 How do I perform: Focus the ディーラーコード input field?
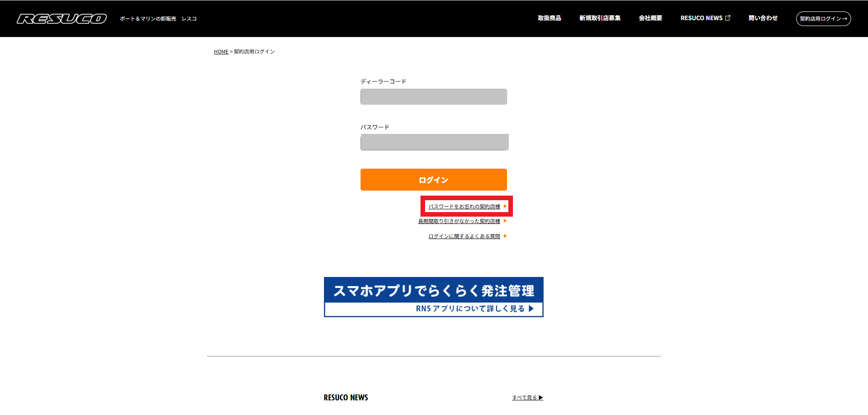pos(433,97)
